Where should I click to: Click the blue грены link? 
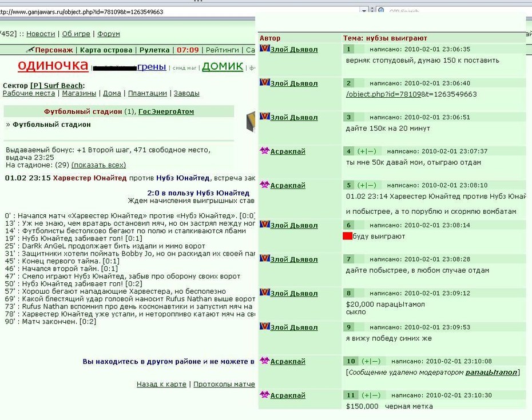tap(152, 67)
